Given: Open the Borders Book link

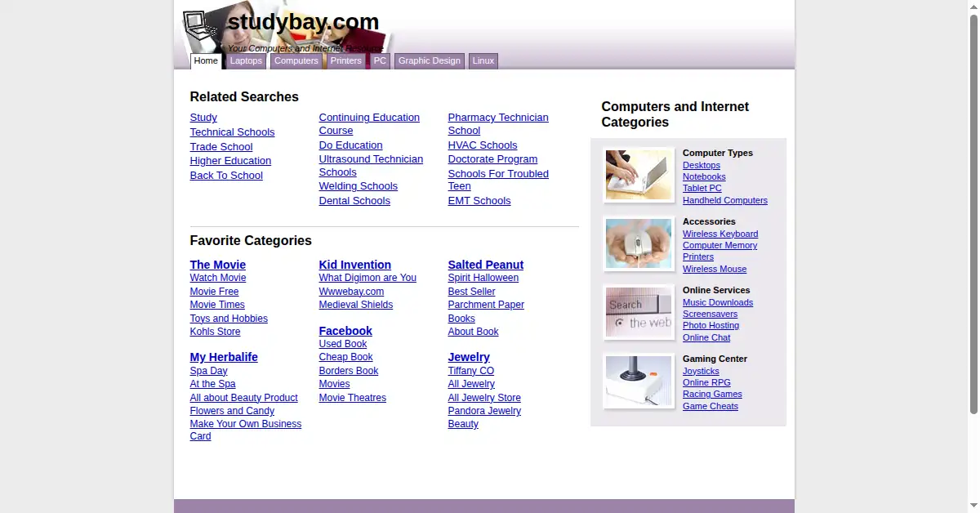Looking at the screenshot, I should tap(349, 371).
